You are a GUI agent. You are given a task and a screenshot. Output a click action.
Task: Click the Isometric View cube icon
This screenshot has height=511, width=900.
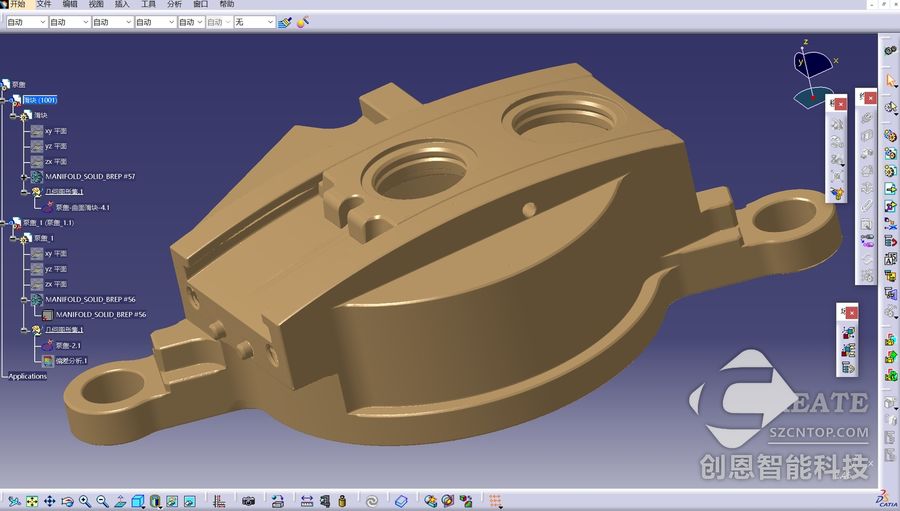click(x=138, y=501)
